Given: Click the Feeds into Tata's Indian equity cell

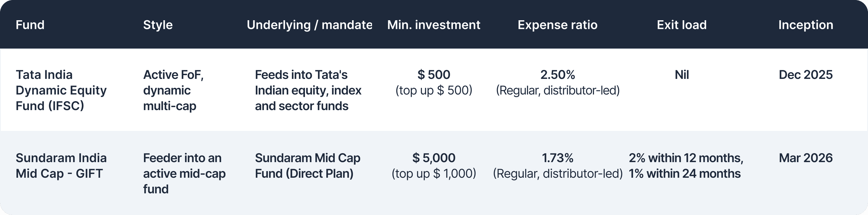Looking at the screenshot, I should pos(308,90).
